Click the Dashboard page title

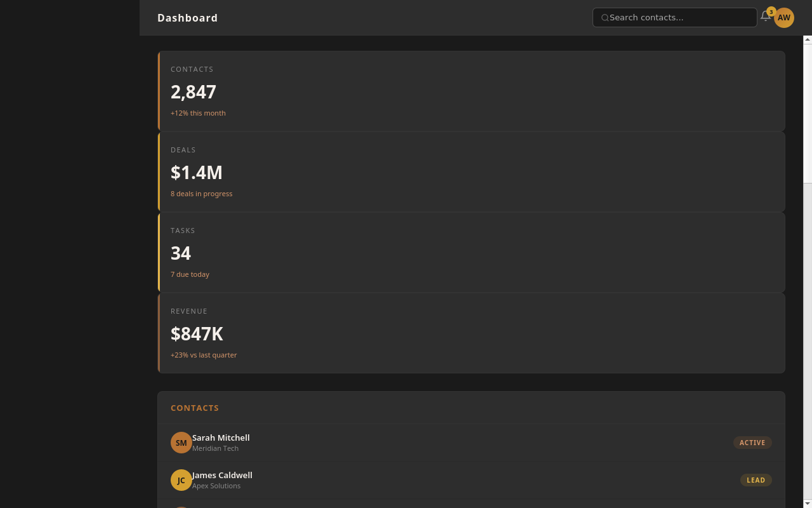[188, 18]
